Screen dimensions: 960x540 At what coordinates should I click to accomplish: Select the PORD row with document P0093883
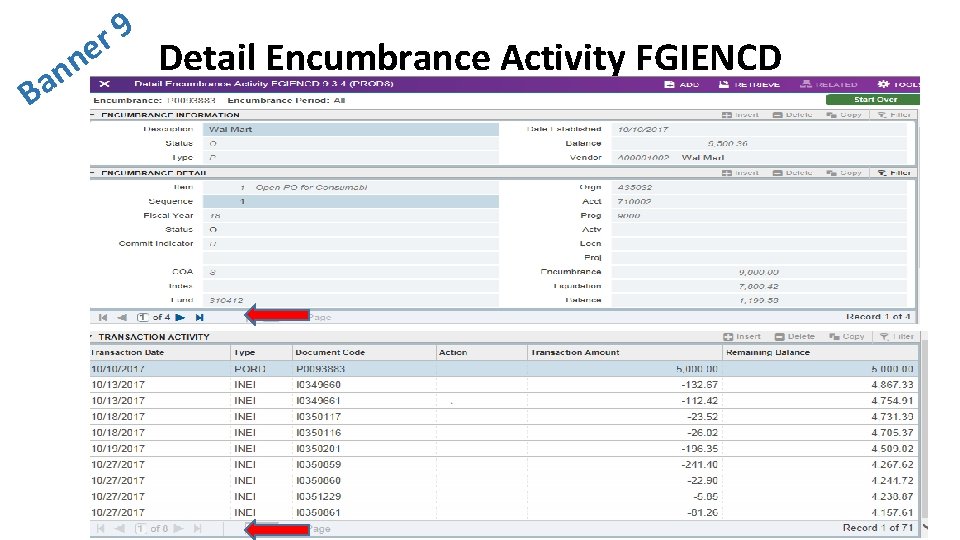(504, 369)
